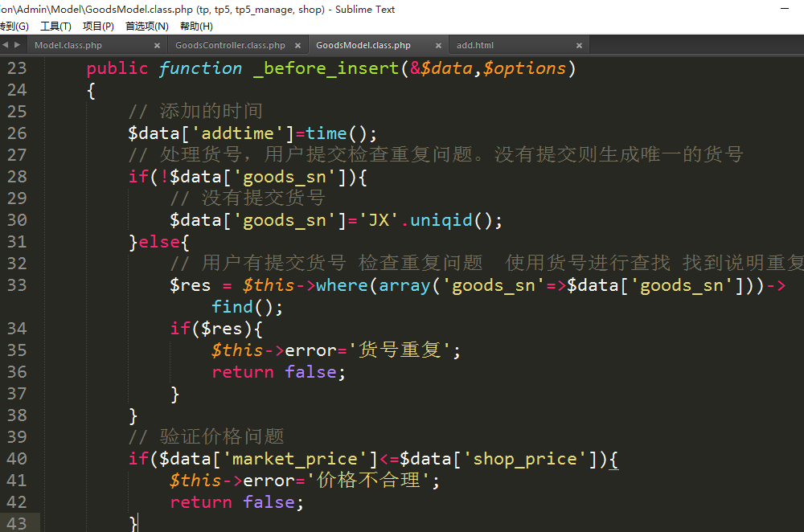
Task: Click the tab scroll left arrow
Action: tap(5, 45)
